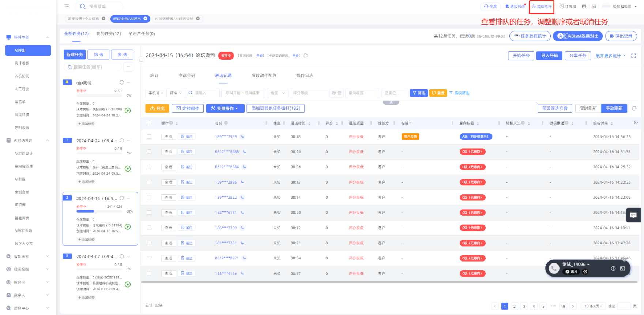
Task: Switch to the 电话号码 tab
Action: pyautogui.click(x=187, y=75)
